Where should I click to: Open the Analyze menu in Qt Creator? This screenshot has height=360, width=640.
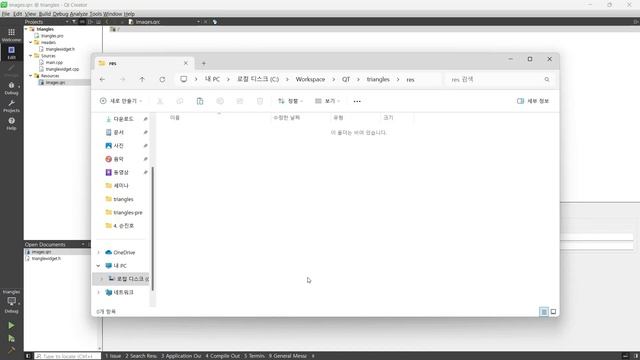(x=79, y=14)
